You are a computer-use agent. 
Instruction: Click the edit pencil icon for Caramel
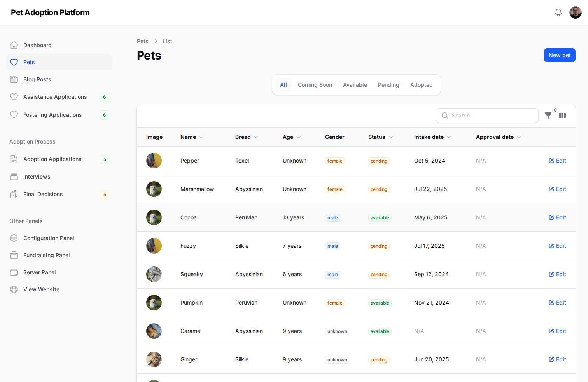coord(551,331)
